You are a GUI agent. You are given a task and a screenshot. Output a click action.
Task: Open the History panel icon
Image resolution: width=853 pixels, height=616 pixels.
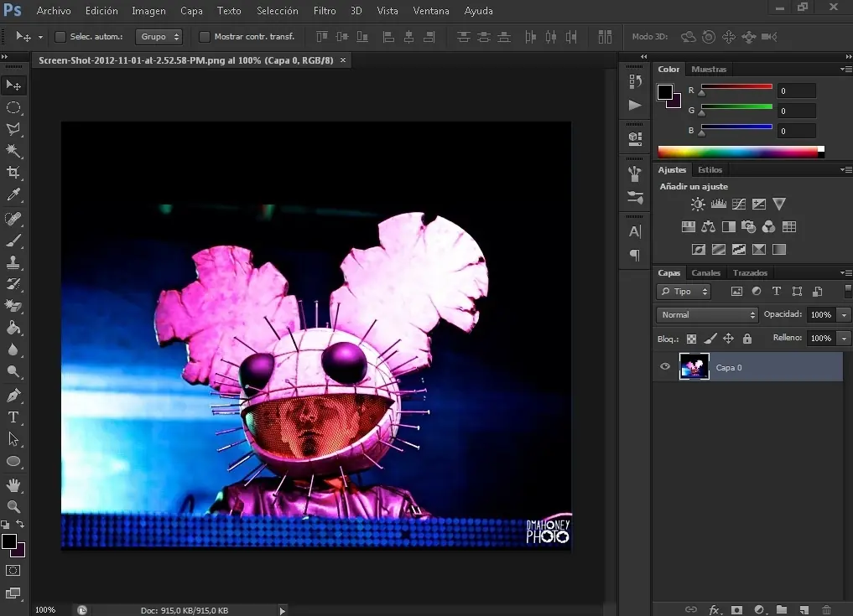click(635, 81)
